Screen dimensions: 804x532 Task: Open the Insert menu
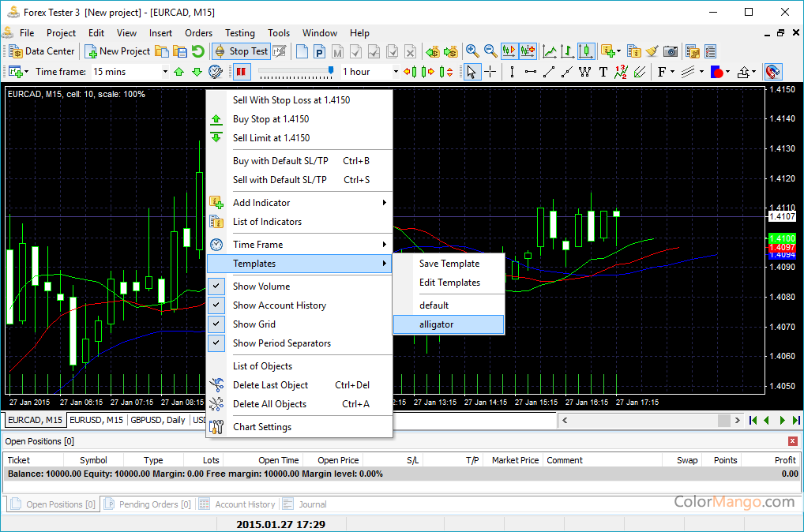click(x=160, y=33)
